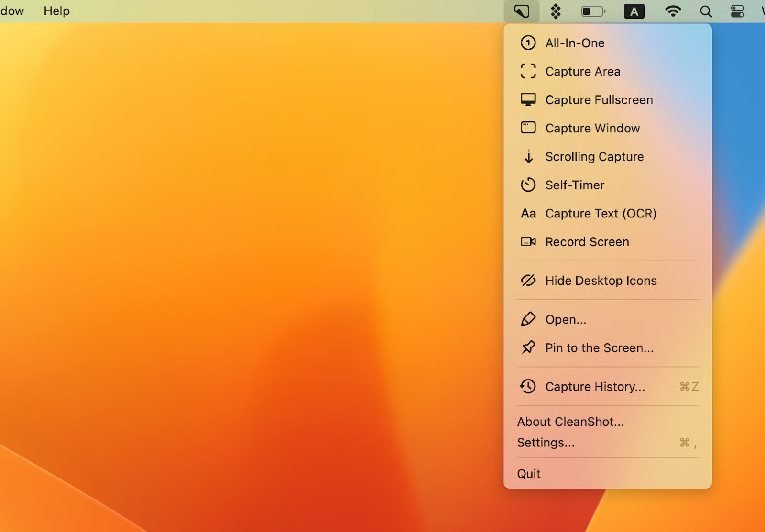
Task: Open CleanShot Settings…
Action: pyautogui.click(x=546, y=443)
